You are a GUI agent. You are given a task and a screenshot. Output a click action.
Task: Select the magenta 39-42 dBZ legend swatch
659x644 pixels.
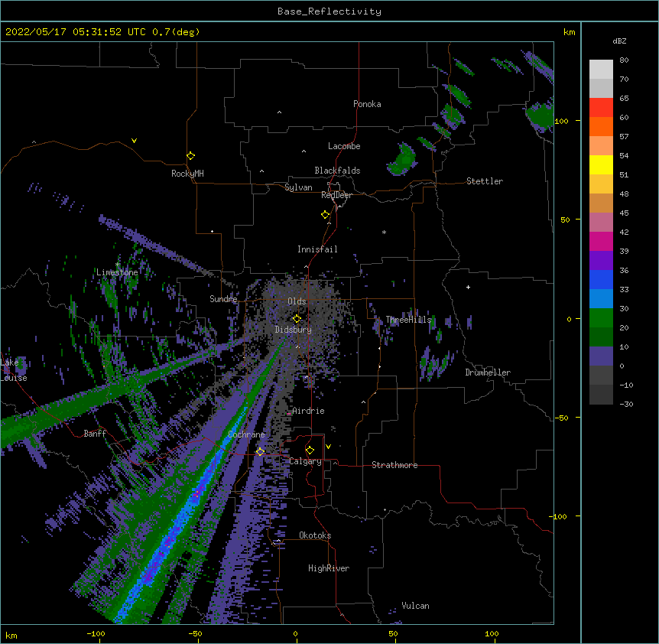click(x=601, y=241)
